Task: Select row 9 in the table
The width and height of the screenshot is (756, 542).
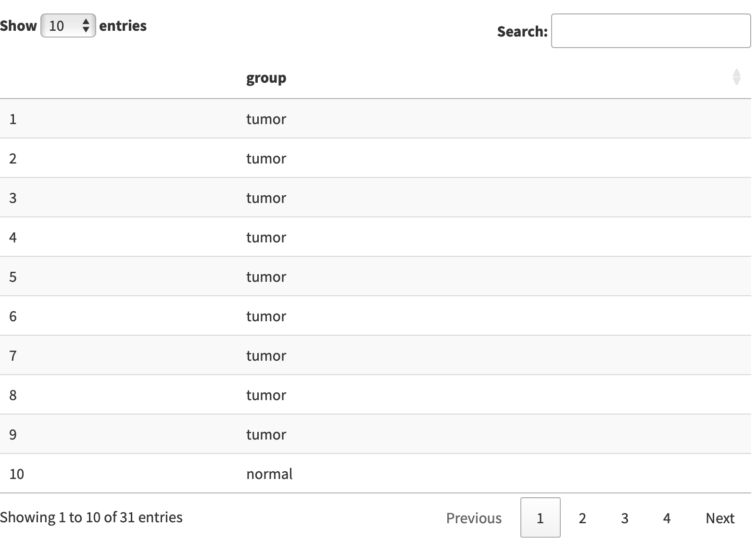Action: (x=375, y=434)
